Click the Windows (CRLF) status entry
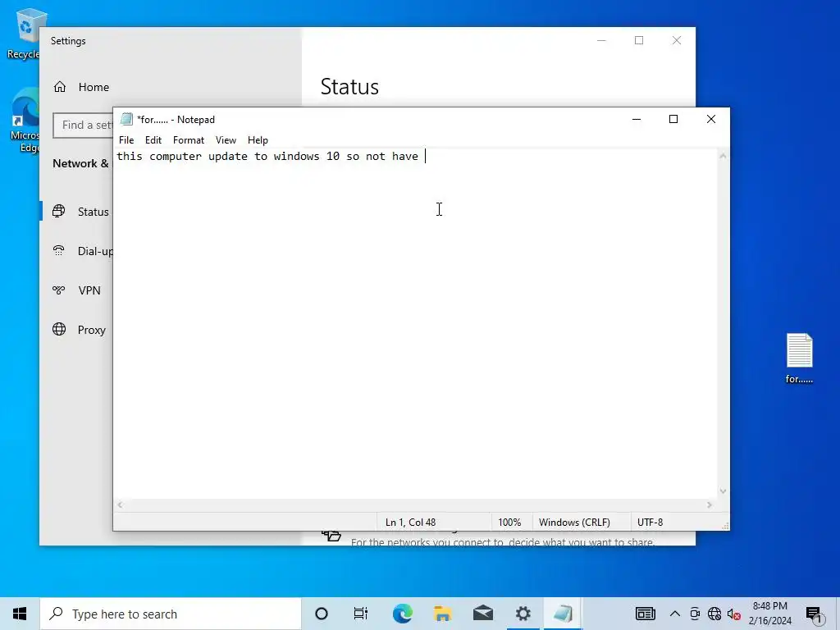 coord(574,523)
